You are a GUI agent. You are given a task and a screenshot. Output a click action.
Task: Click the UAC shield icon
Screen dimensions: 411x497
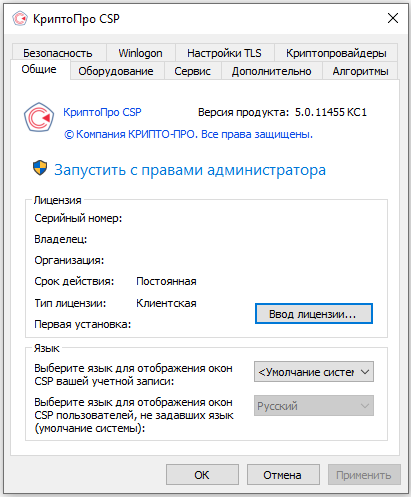click(40, 168)
